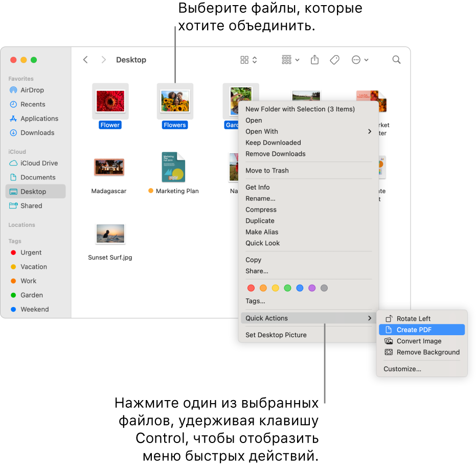476x466 pixels.
Task: Select the Flower image thumbnail
Action: 110,101
